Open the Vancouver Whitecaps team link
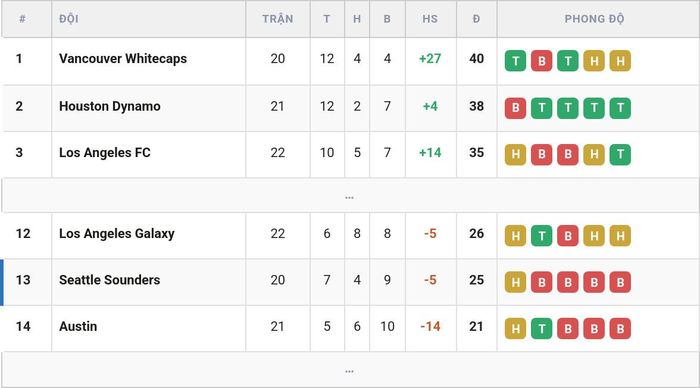The image size is (700, 388). (123, 58)
